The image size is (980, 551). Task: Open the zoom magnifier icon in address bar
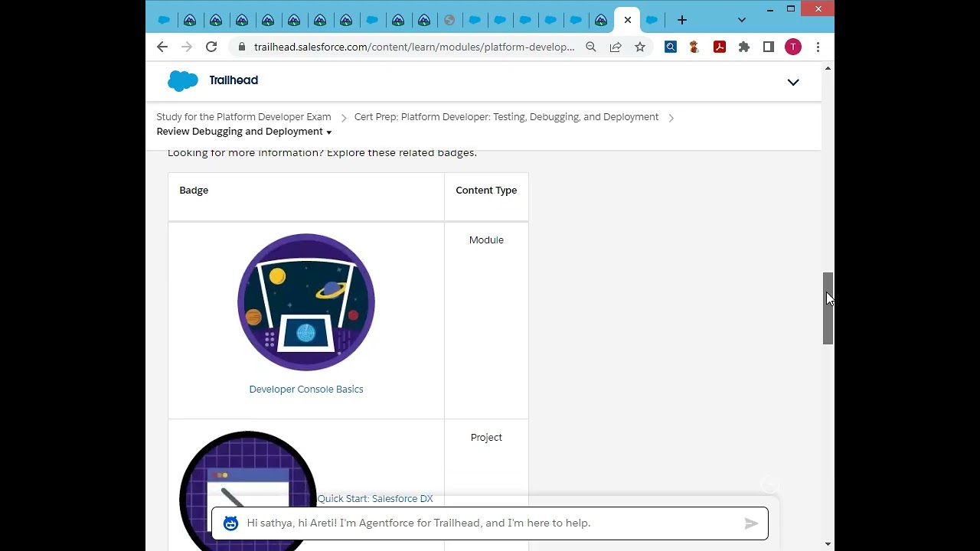click(x=591, y=47)
